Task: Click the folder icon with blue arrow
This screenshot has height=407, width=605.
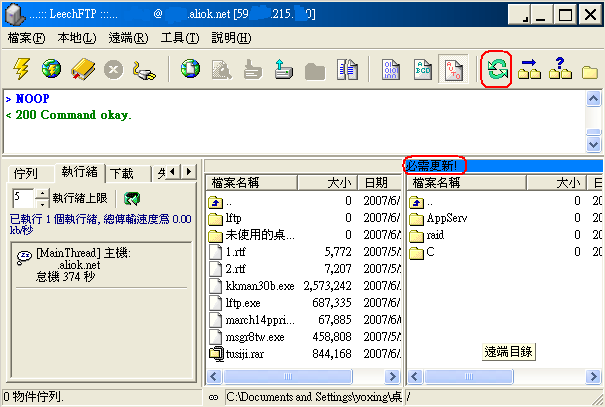Action: coord(531,69)
